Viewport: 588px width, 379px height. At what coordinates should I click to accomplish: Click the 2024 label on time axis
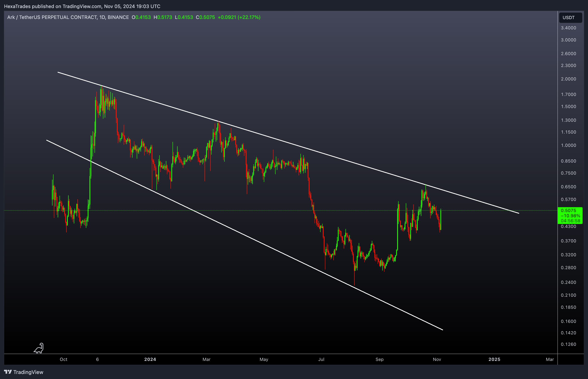click(150, 359)
